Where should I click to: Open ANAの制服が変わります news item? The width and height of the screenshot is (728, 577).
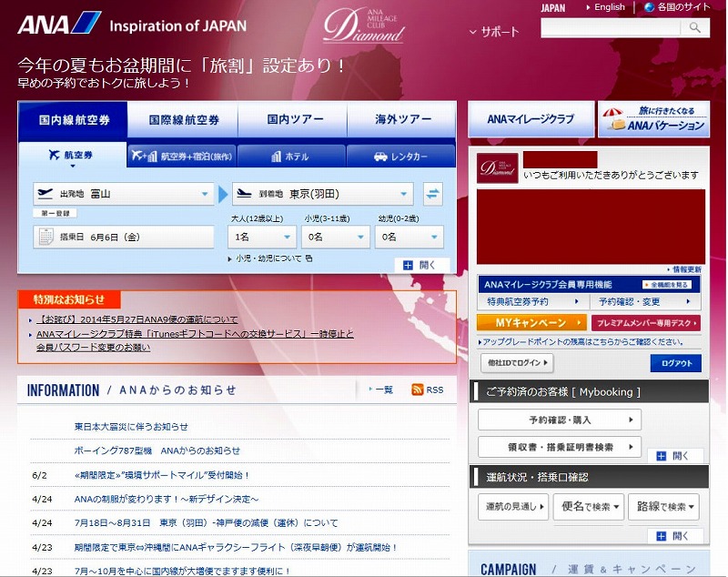tap(167, 499)
